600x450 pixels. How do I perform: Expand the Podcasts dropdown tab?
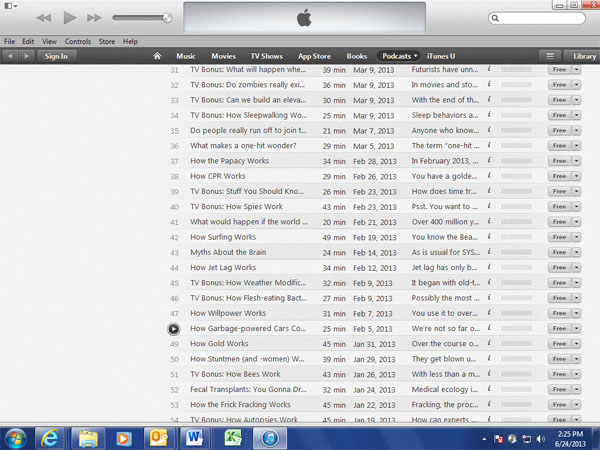(399, 56)
